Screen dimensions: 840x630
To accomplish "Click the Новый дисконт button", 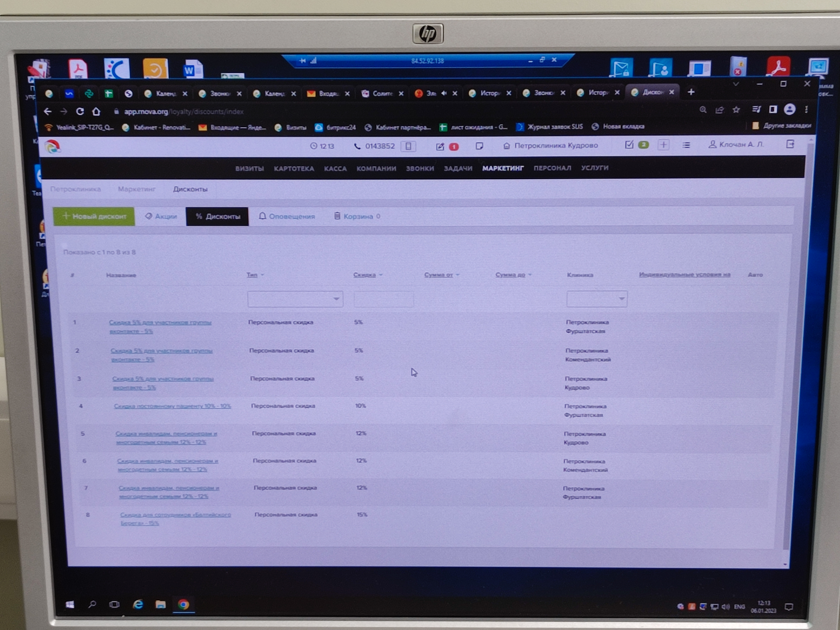I will tap(94, 217).
